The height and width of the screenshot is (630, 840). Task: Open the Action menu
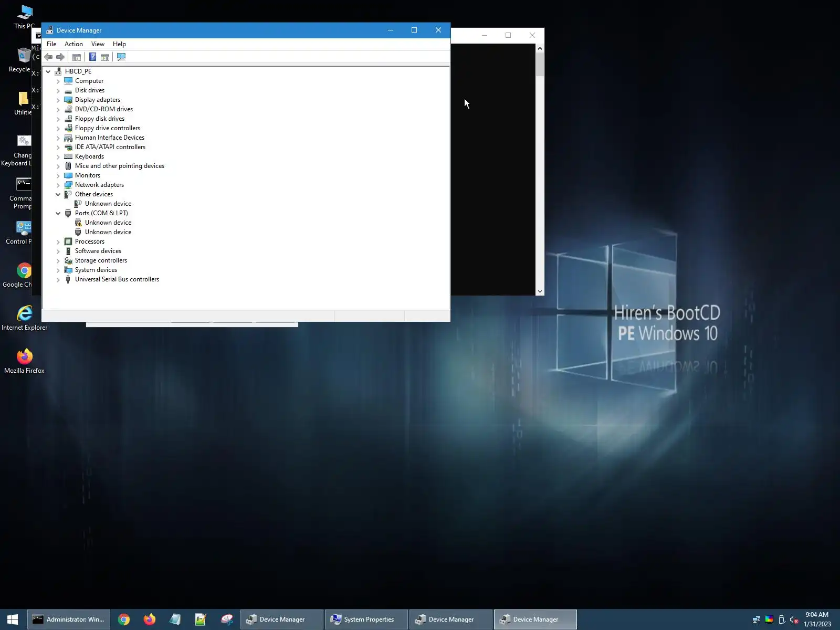click(73, 44)
